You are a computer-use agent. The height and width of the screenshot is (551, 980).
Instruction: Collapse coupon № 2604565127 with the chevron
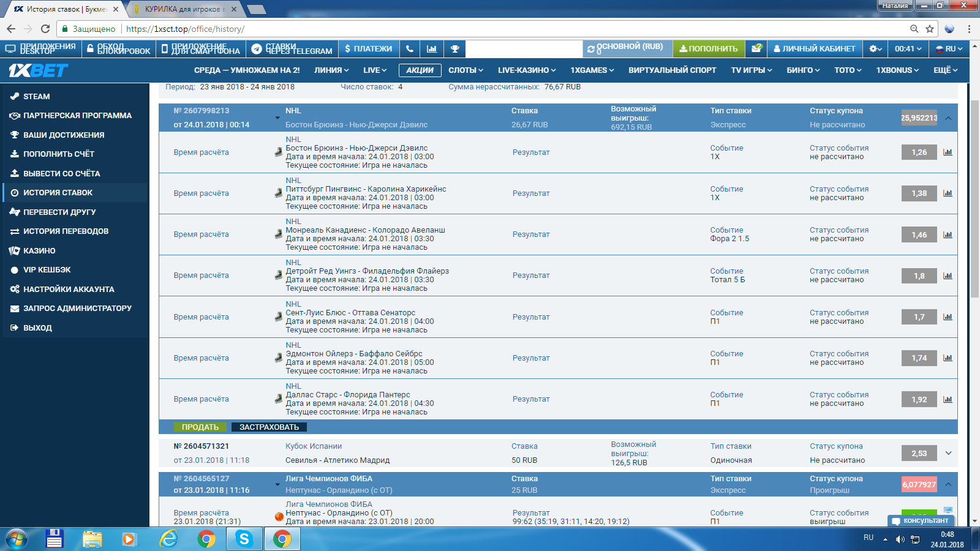[948, 485]
